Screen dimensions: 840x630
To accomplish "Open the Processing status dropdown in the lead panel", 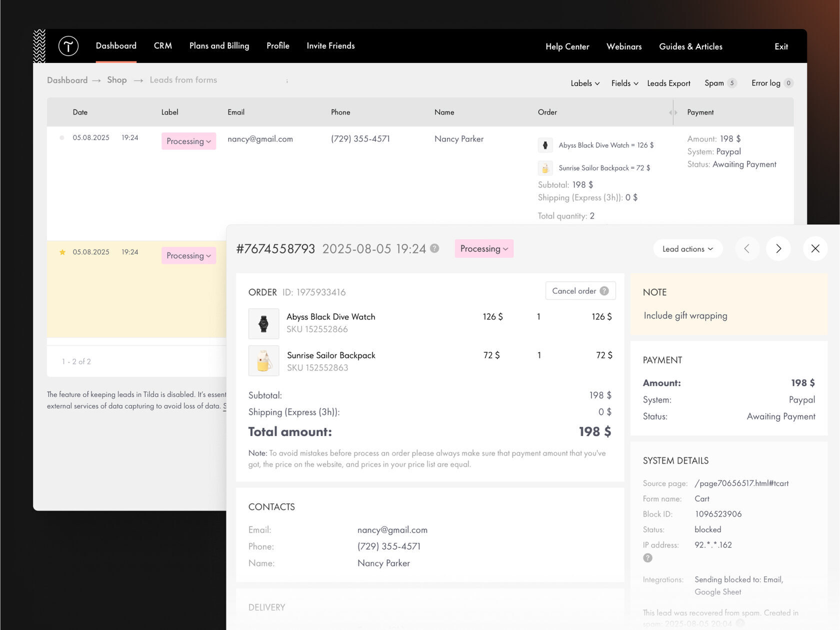I will pyautogui.click(x=484, y=249).
